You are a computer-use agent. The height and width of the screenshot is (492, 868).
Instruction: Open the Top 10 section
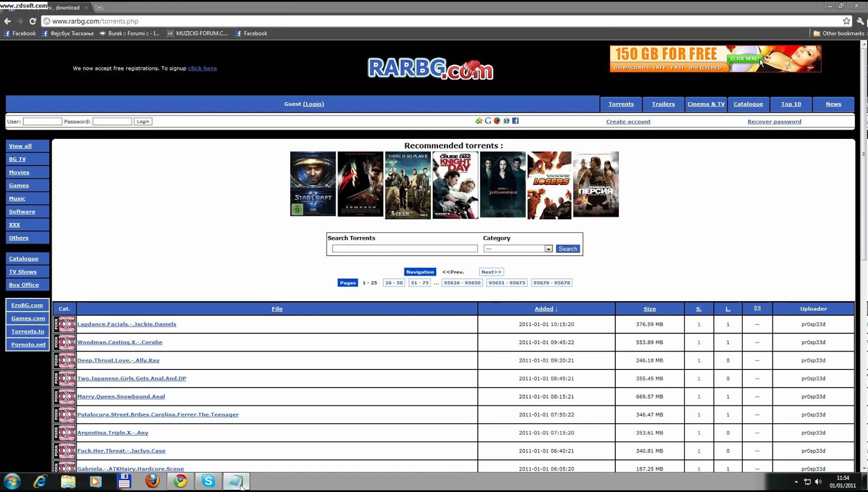click(x=791, y=104)
